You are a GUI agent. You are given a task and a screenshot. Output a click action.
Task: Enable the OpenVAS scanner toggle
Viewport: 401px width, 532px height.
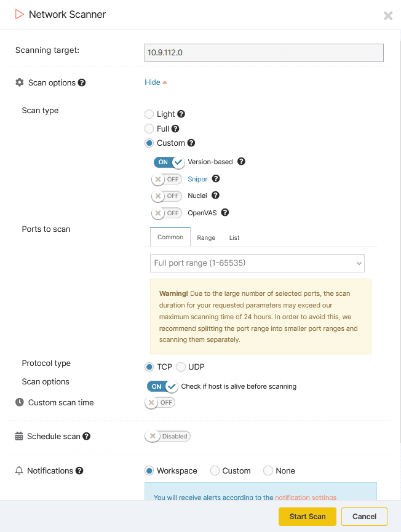[167, 213]
